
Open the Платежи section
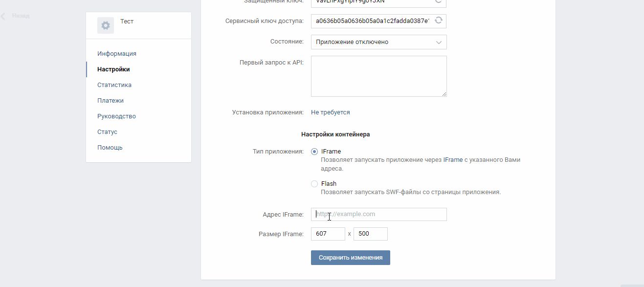click(x=111, y=101)
